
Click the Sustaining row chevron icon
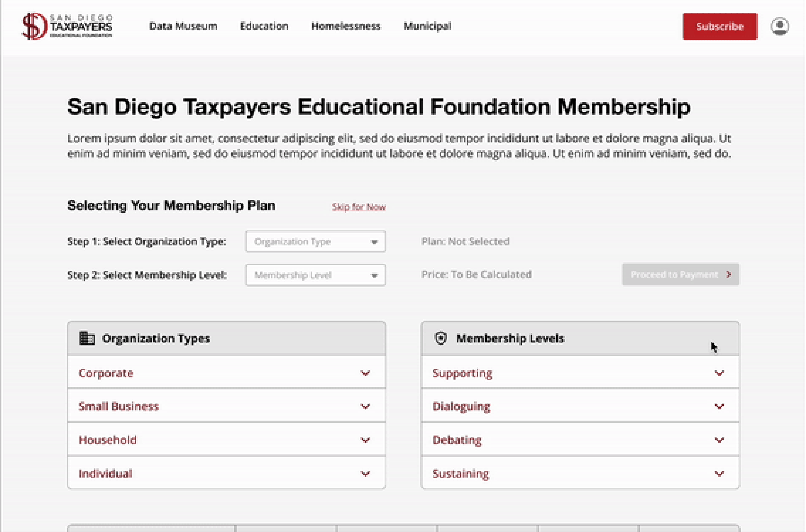coord(719,473)
